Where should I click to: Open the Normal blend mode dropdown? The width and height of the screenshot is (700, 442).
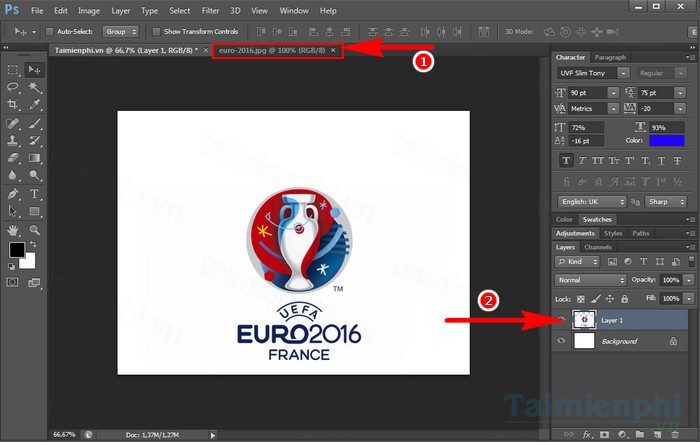tap(590, 280)
